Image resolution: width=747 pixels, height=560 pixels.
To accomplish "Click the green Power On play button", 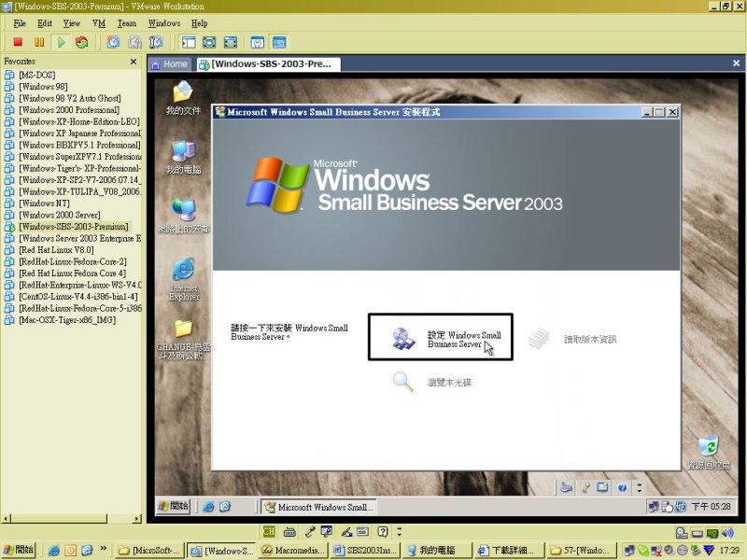I will point(61,42).
